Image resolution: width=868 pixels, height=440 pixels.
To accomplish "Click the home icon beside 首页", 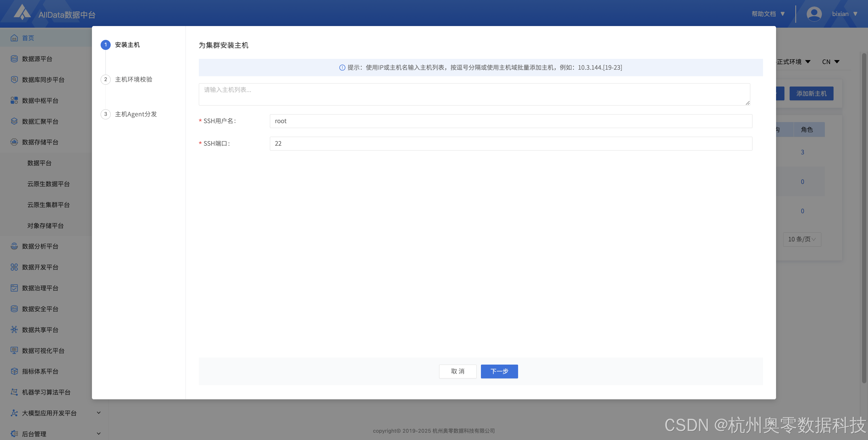I will click(x=14, y=38).
